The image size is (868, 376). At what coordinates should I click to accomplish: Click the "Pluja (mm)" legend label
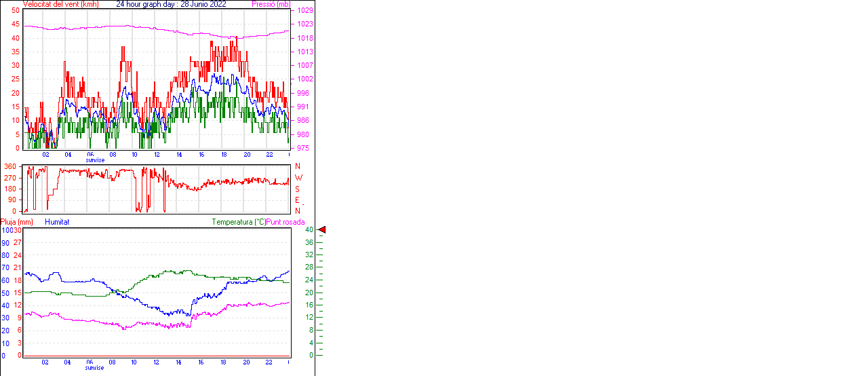[17, 222]
